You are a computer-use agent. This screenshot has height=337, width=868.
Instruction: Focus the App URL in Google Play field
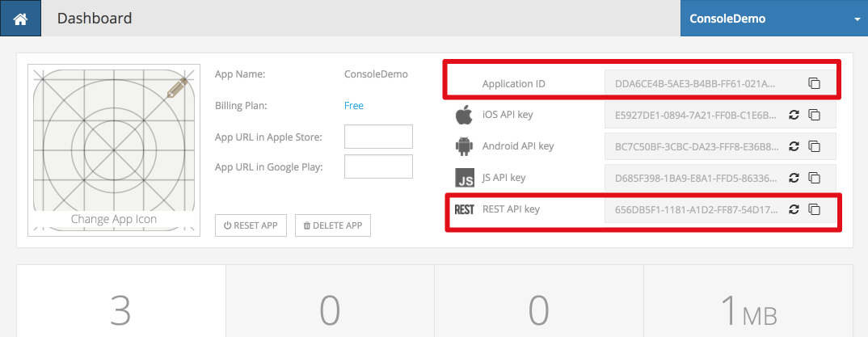click(x=379, y=166)
